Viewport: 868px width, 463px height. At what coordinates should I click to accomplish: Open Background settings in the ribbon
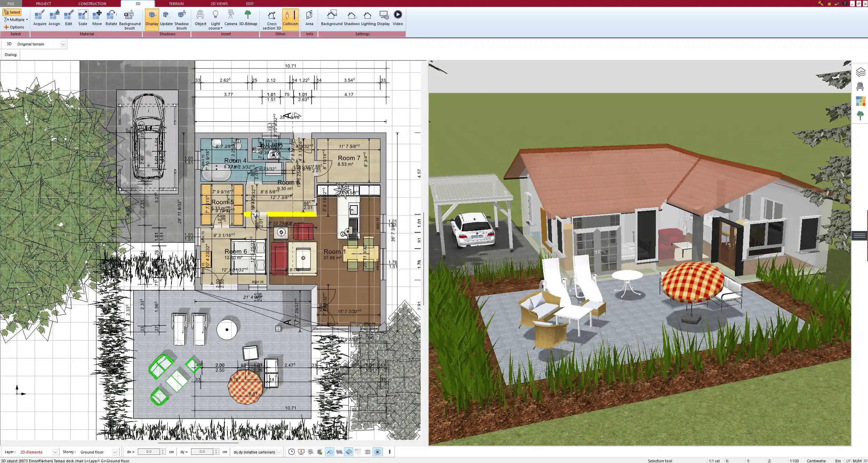point(332,18)
